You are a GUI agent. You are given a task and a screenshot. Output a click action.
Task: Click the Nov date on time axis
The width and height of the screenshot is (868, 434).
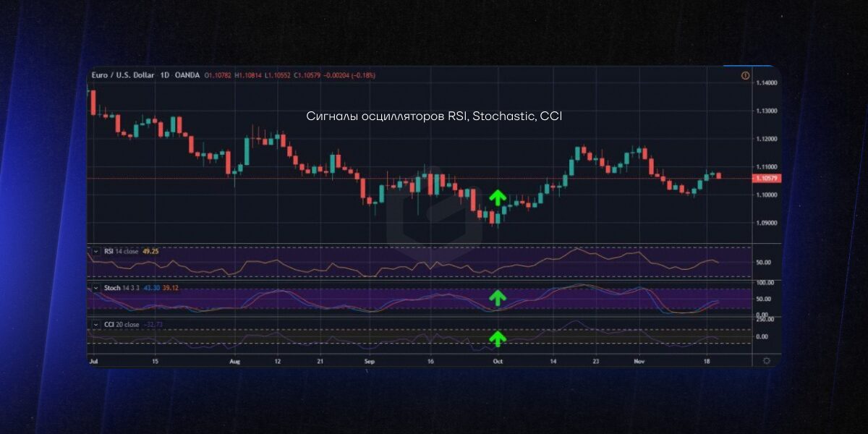pos(638,359)
